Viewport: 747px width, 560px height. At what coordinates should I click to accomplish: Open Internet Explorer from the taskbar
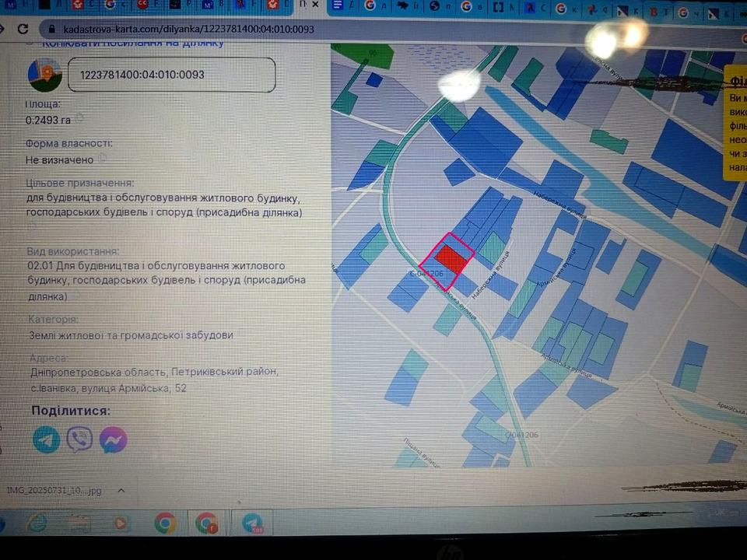36,523
